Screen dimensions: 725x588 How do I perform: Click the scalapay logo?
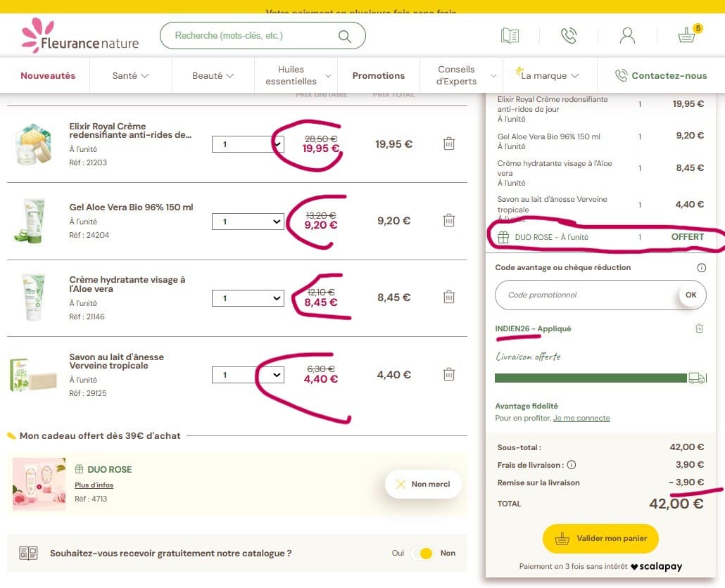point(656,566)
